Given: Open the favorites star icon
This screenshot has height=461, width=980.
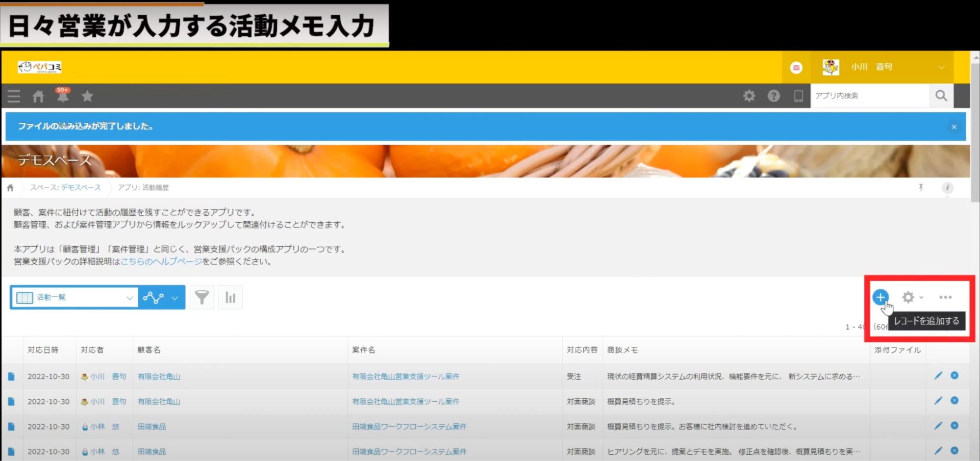Looking at the screenshot, I should click(x=87, y=96).
